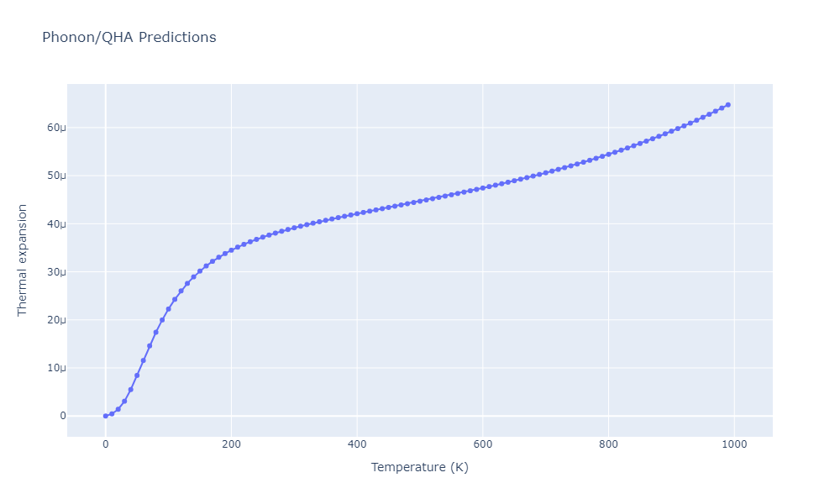The image size is (840, 504).
Task: Select the Thermal expansion y-axis title
Action: (22, 260)
